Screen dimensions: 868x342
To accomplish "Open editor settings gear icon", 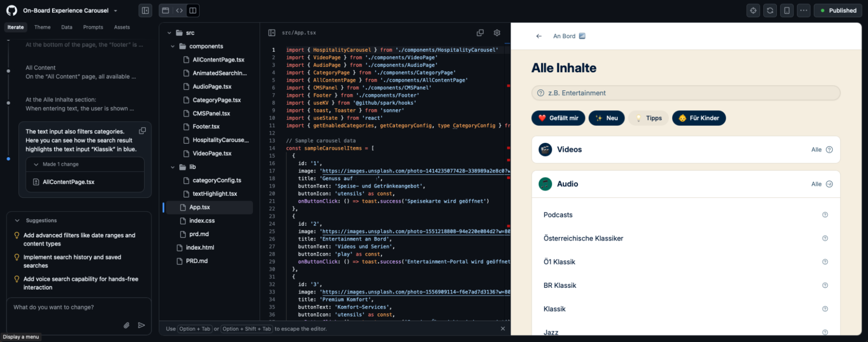I will point(497,33).
